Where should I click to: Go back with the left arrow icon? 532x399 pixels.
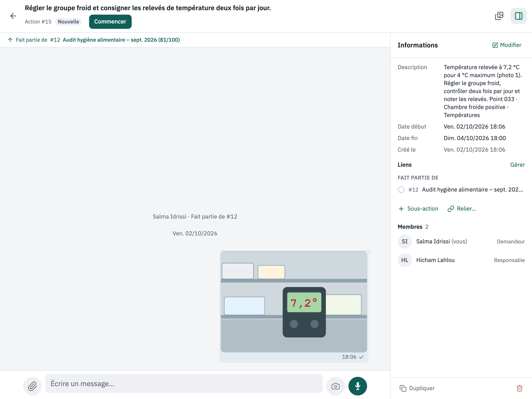click(x=13, y=16)
